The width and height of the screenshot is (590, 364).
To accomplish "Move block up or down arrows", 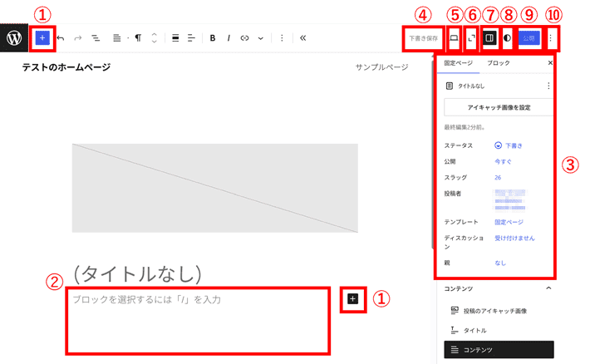I will click(x=154, y=38).
